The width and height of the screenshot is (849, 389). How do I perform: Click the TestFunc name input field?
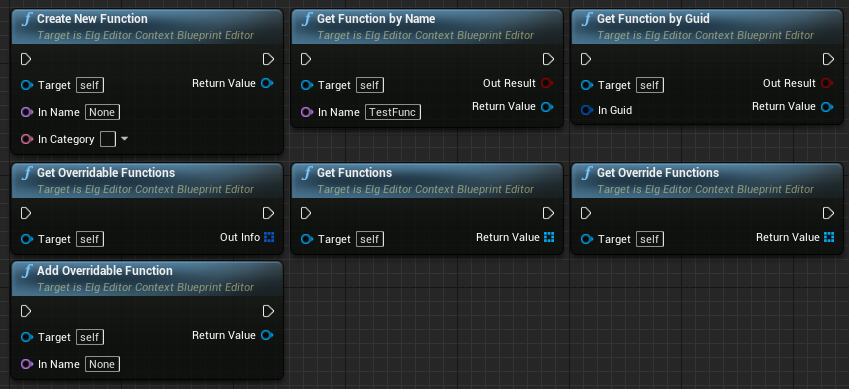coord(393,112)
